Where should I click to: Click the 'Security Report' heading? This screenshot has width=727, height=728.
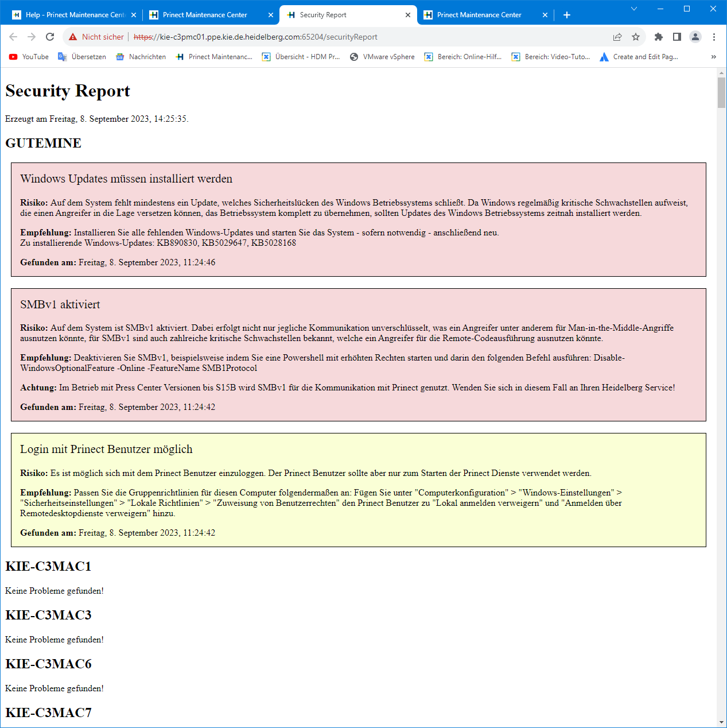click(x=68, y=91)
